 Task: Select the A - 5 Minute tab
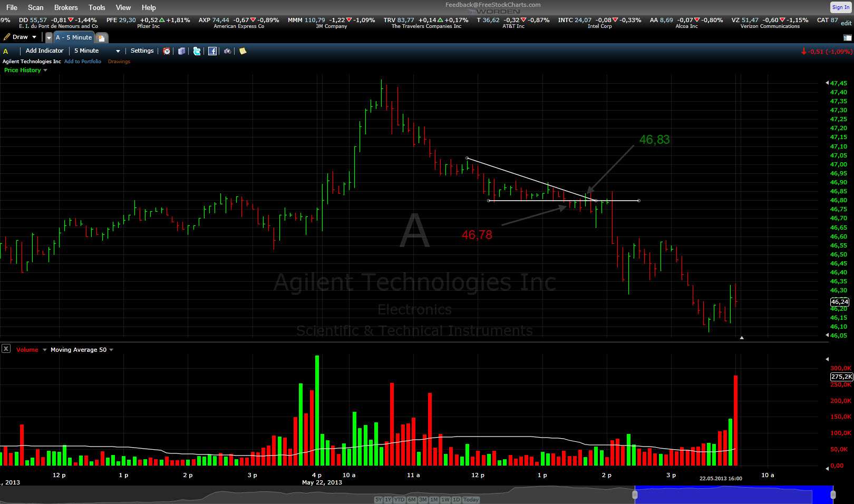74,37
